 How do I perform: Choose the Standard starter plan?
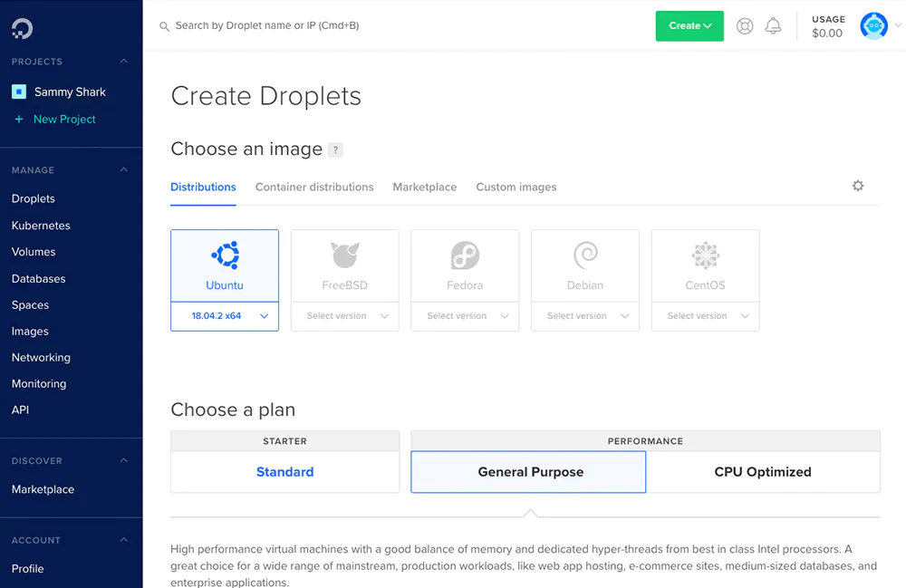pyautogui.click(x=284, y=472)
